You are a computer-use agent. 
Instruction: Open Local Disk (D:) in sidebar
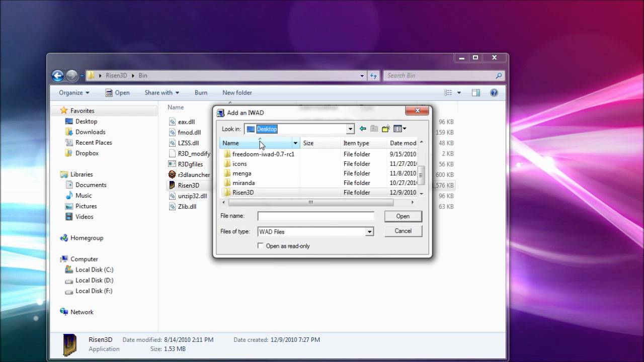[89, 280]
